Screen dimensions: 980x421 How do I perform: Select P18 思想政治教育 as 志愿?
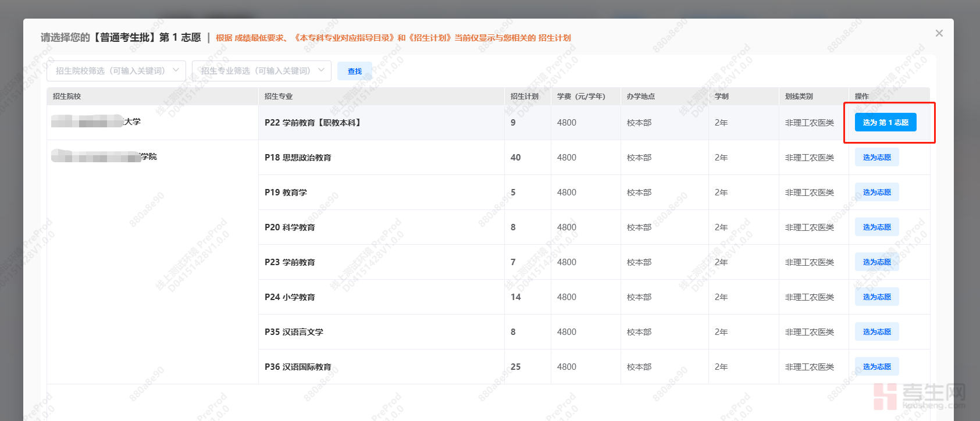(876, 157)
